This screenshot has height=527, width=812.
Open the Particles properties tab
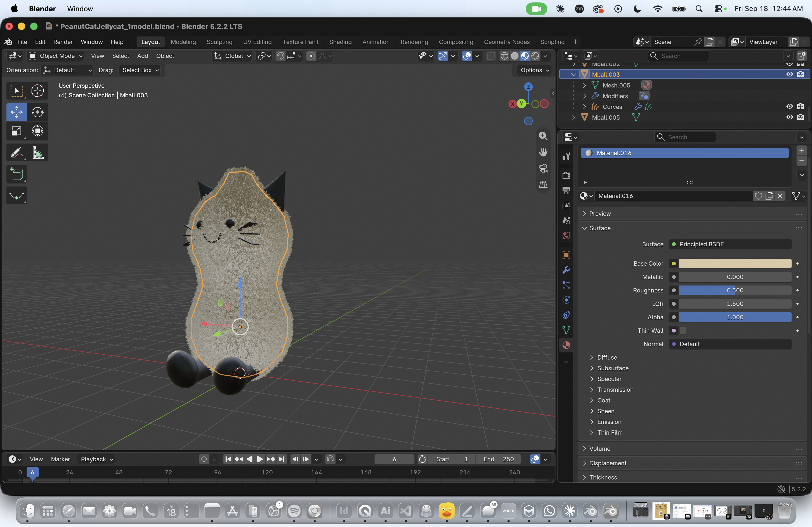(x=566, y=285)
